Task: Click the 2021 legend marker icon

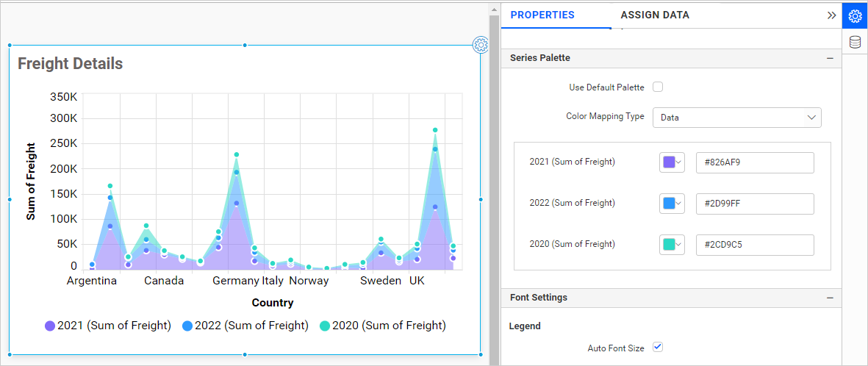Action: 50,326
